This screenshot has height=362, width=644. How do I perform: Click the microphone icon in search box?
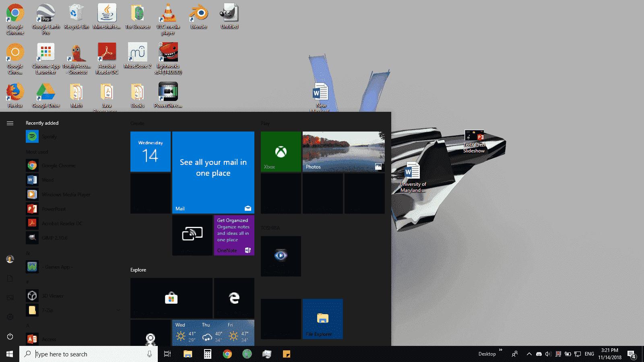(x=149, y=354)
